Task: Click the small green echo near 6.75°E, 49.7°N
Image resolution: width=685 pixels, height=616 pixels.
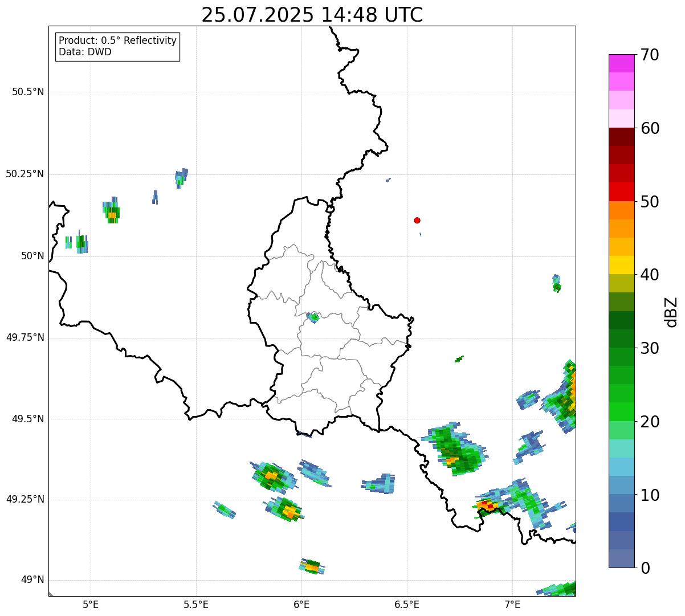Action: (x=459, y=359)
